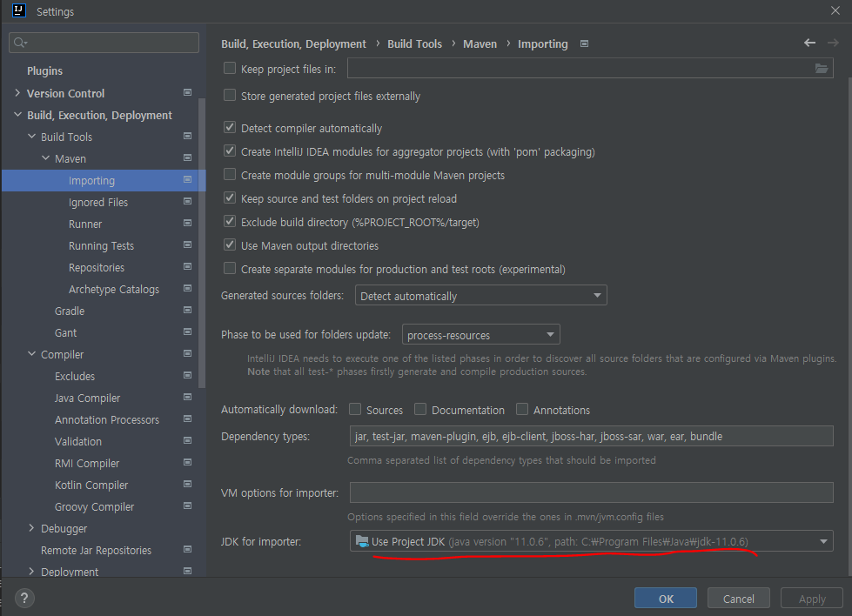Screen dimensions: 852x616
Task: Open Annotation Processors settings page
Action: click(107, 420)
